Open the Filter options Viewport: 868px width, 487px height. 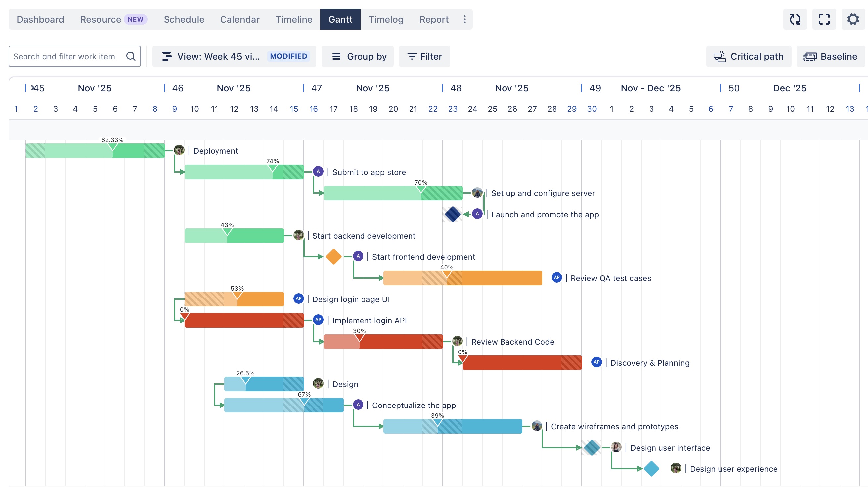tap(424, 56)
